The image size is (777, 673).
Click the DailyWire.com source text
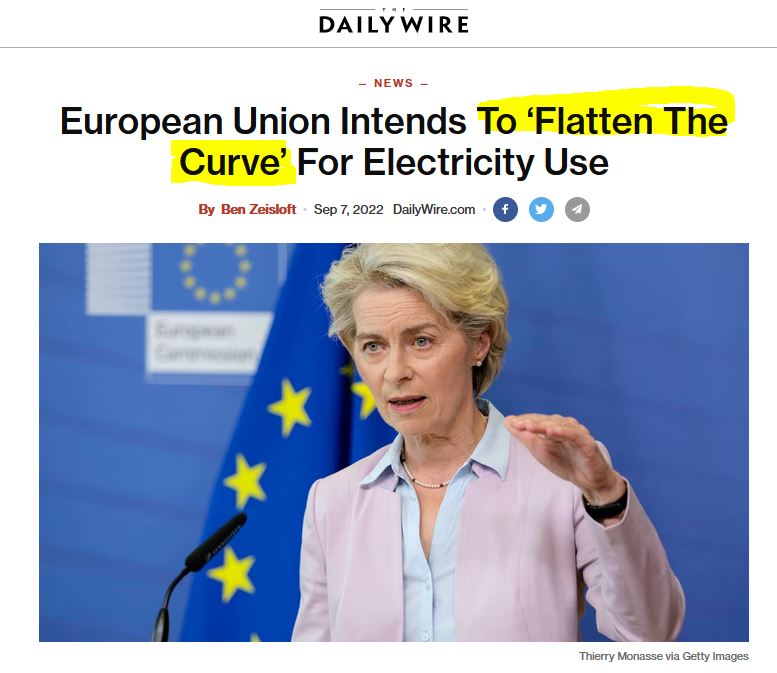point(434,209)
